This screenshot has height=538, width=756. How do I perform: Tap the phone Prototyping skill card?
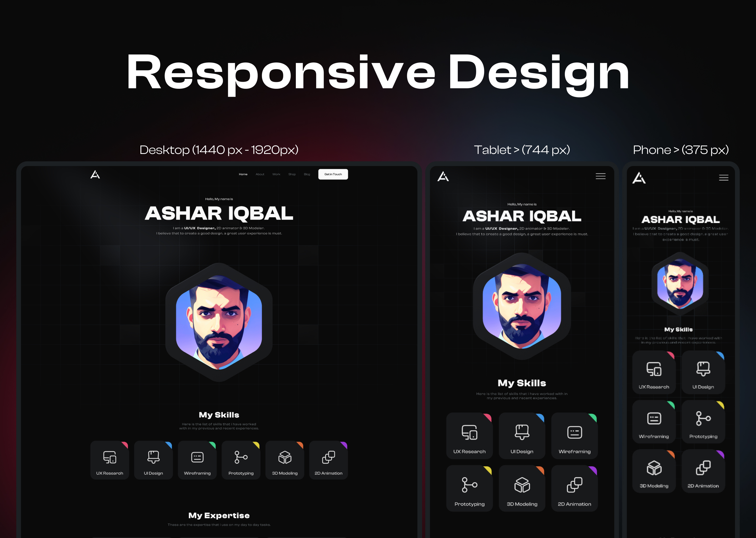pos(703,422)
